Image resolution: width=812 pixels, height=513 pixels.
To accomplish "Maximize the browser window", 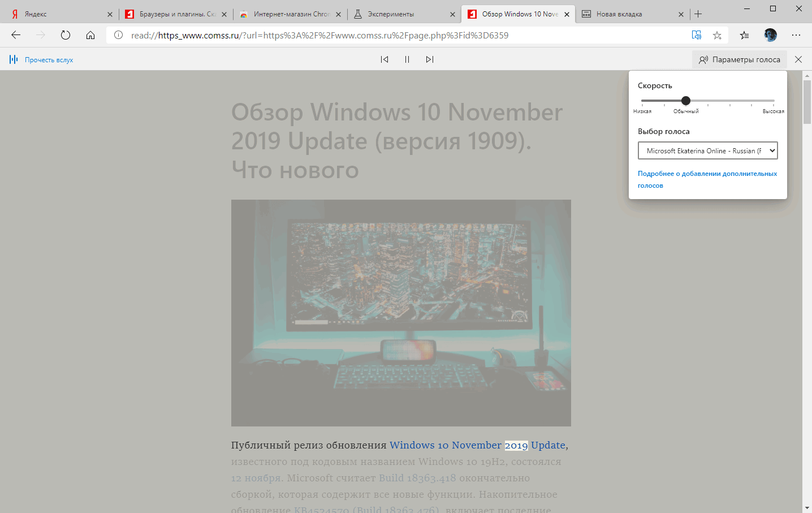I will (773, 8).
